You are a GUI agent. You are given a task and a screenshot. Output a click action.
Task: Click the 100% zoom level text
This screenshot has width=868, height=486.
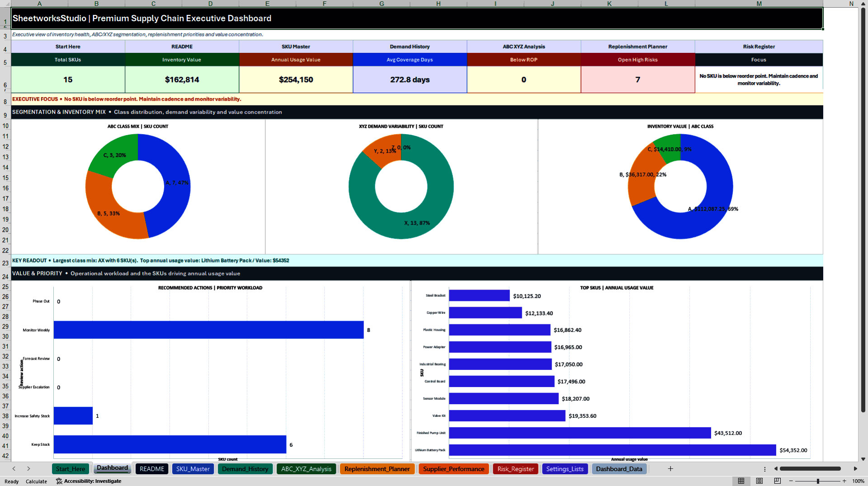[x=858, y=481]
